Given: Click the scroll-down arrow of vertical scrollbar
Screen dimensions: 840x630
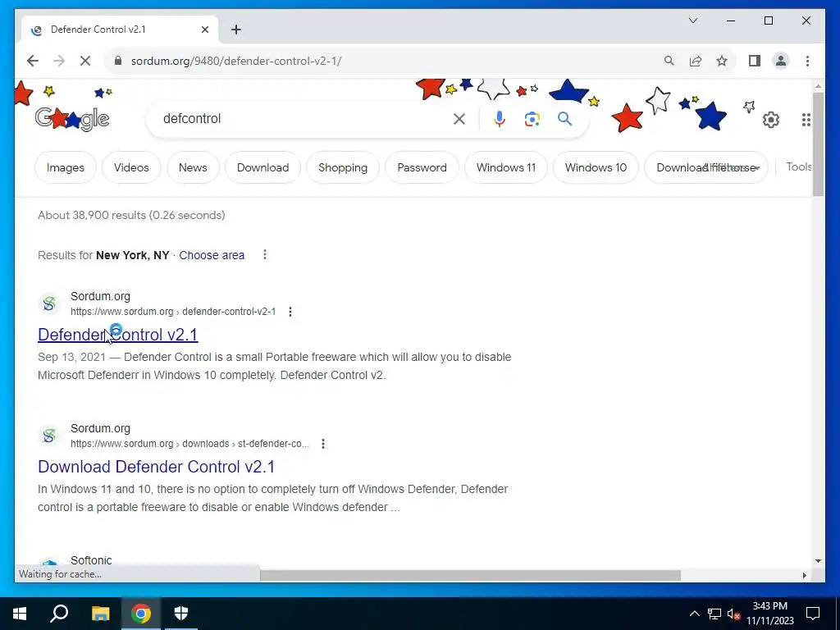Looking at the screenshot, I should pos(818,561).
